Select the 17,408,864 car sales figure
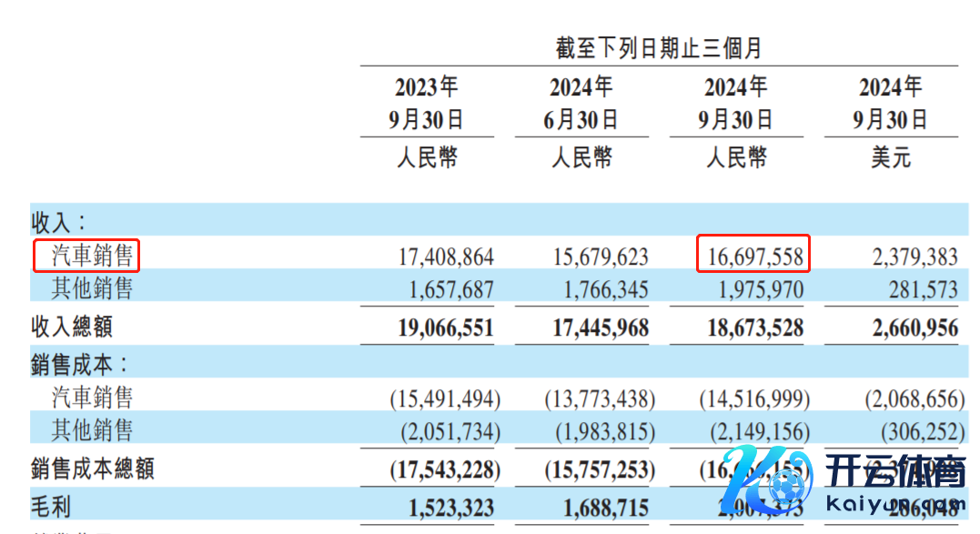The height and width of the screenshot is (534, 980). click(445, 257)
